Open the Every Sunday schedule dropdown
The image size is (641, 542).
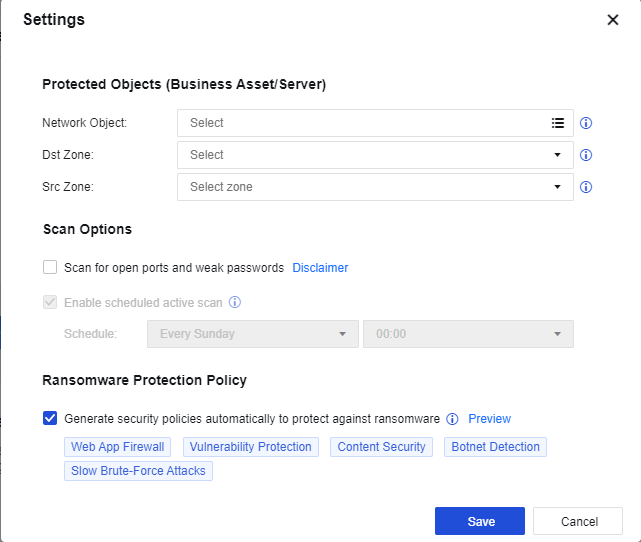pos(252,334)
